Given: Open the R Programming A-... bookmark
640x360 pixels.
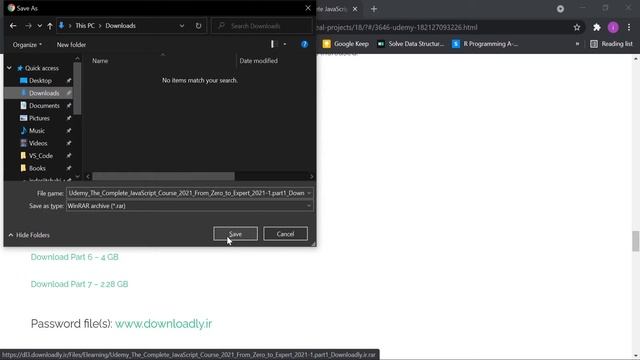Looking at the screenshot, I should [x=485, y=44].
